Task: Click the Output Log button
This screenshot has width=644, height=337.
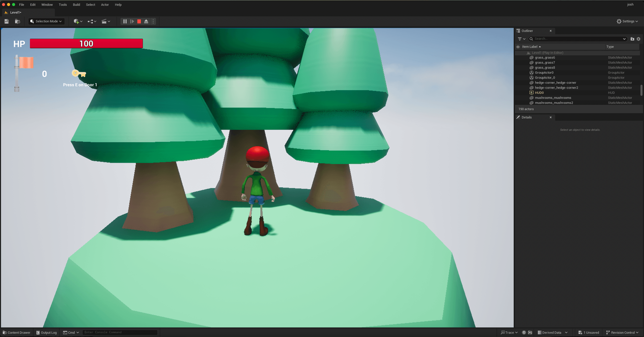Action: [47, 332]
